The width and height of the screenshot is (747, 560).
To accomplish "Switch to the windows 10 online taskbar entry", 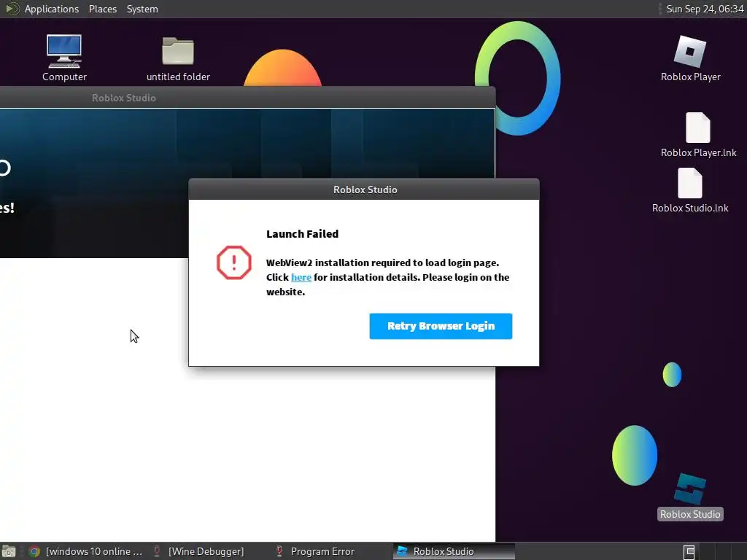I will [x=86, y=551].
